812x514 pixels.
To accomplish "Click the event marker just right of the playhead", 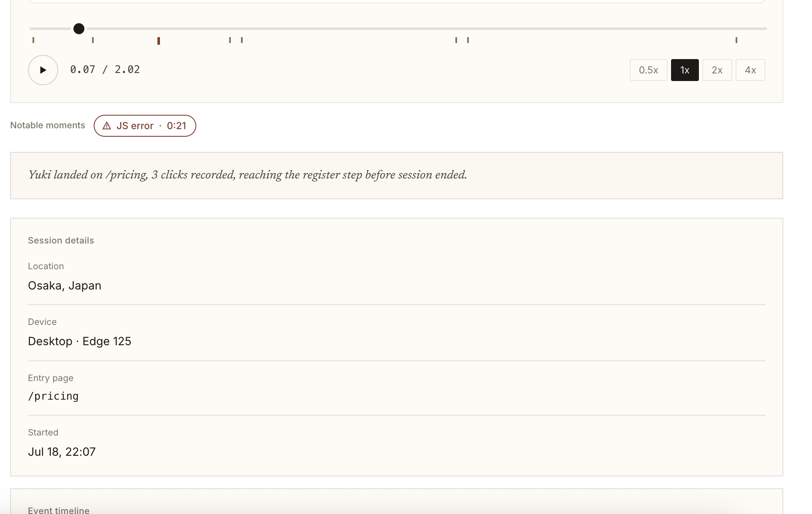I will click(93, 40).
